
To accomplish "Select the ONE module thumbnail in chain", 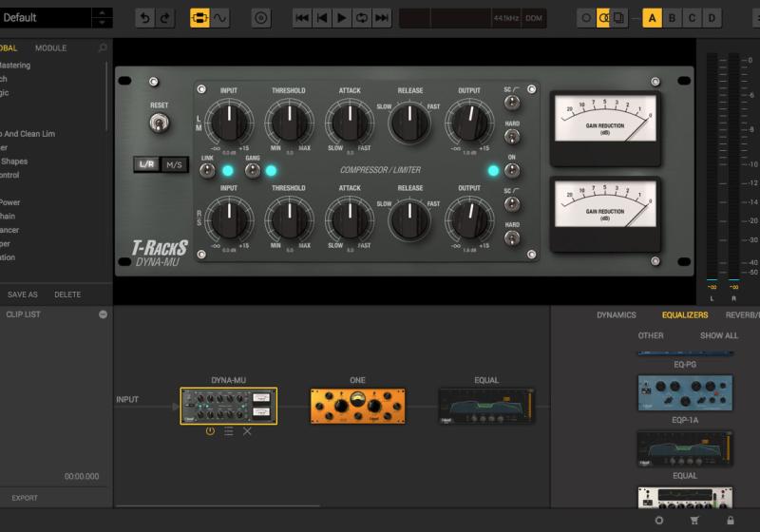I will [x=357, y=406].
